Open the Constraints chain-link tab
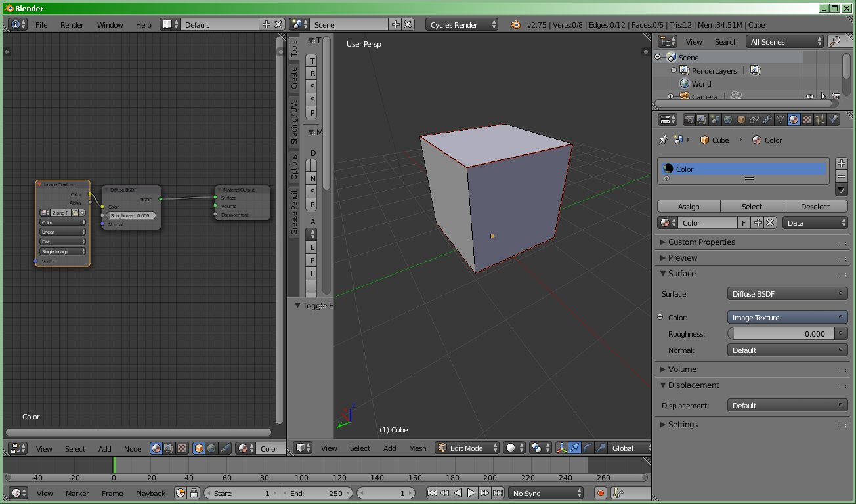The height and width of the screenshot is (504, 856). (x=754, y=119)
